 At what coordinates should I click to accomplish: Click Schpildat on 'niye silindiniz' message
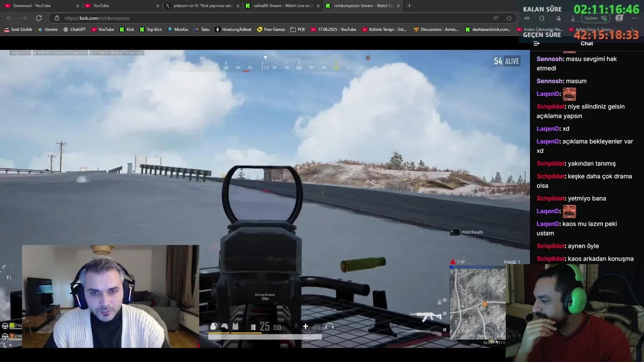(x=551, y=107)
